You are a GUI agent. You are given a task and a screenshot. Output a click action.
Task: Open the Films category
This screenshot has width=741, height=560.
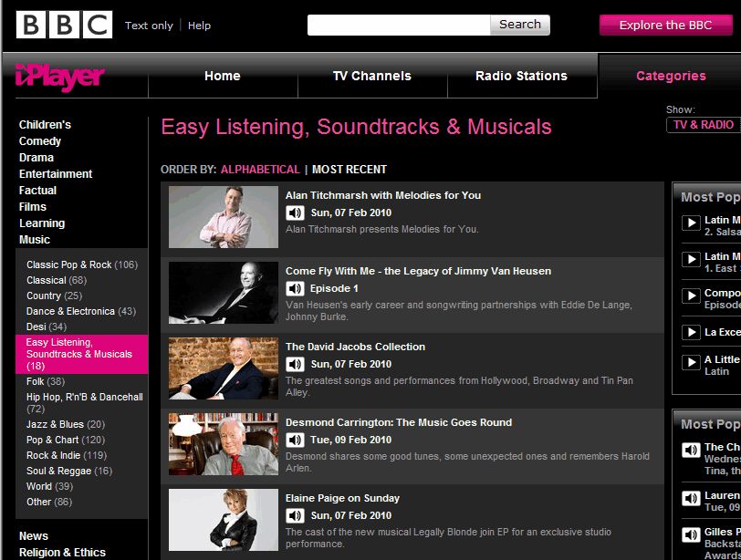(33, 207)
